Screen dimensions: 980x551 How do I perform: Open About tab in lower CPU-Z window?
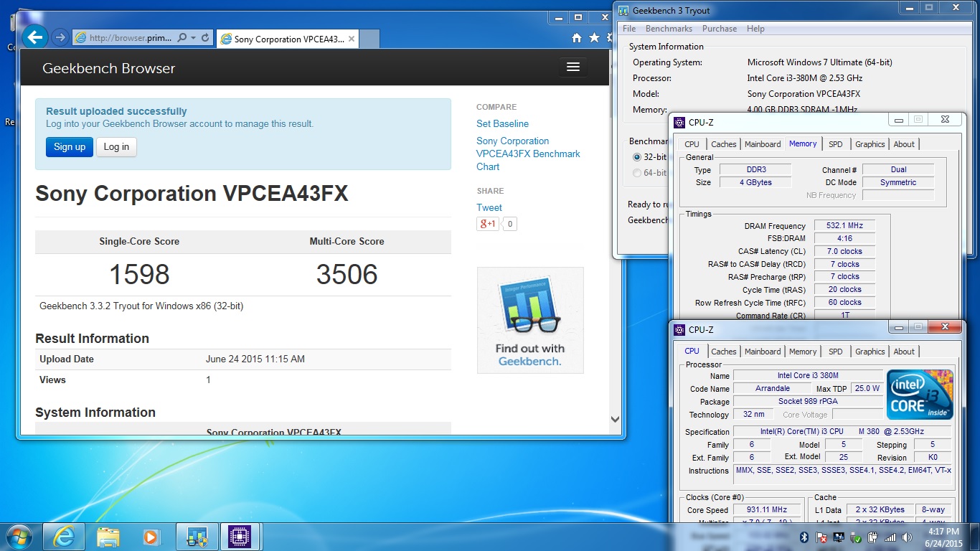904,352
